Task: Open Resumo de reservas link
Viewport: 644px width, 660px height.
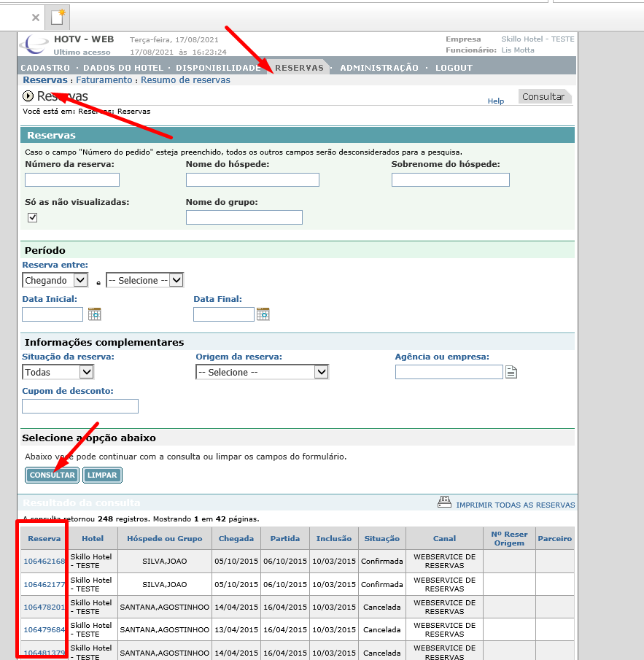Action: point(185,80)
